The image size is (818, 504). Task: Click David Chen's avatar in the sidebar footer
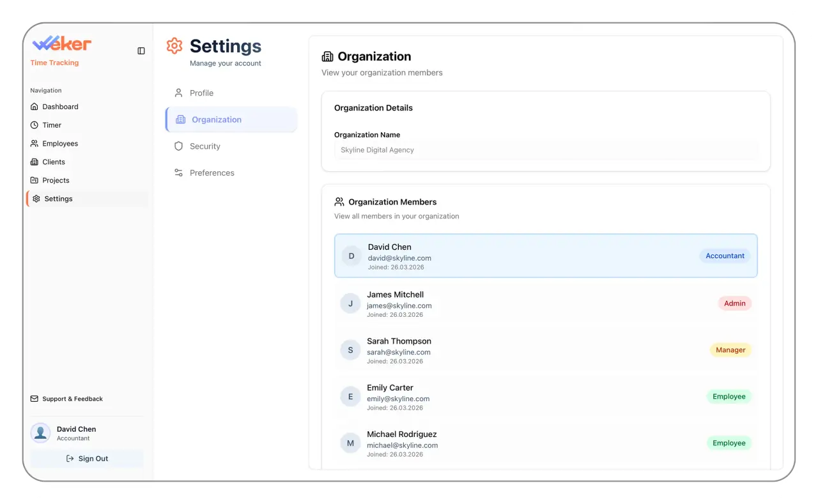click(x=40, y=432)
